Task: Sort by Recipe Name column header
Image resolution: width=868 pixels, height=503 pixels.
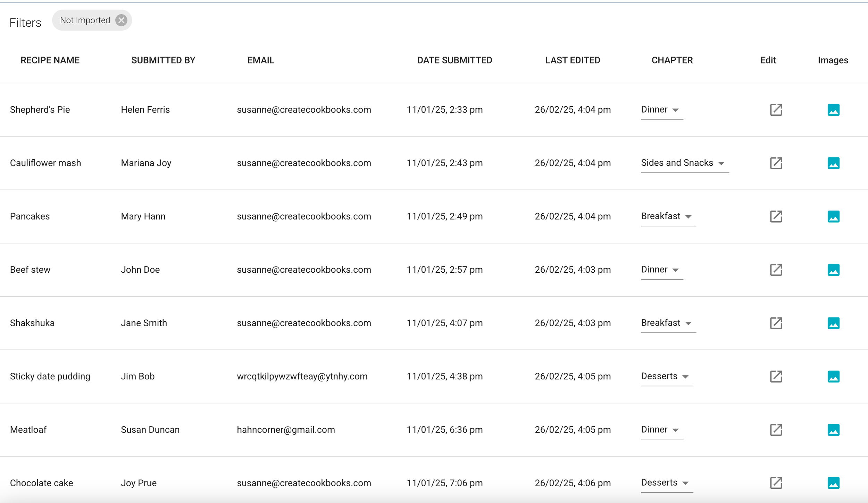Action: tap(50, 60)
